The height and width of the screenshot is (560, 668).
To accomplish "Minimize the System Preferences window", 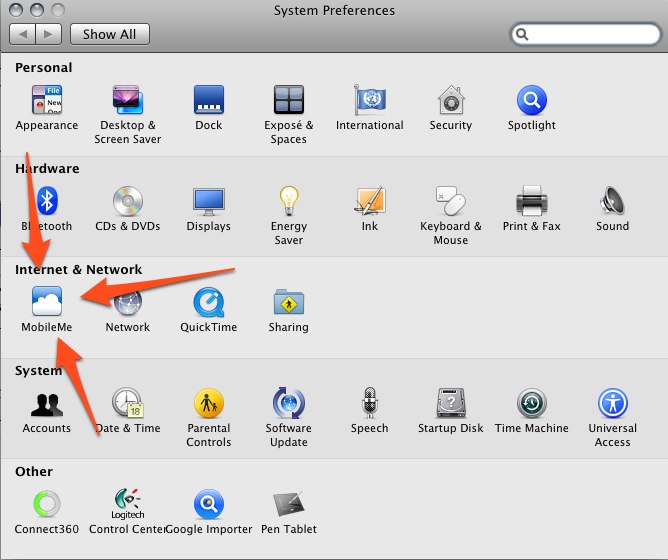I will 37,10.
